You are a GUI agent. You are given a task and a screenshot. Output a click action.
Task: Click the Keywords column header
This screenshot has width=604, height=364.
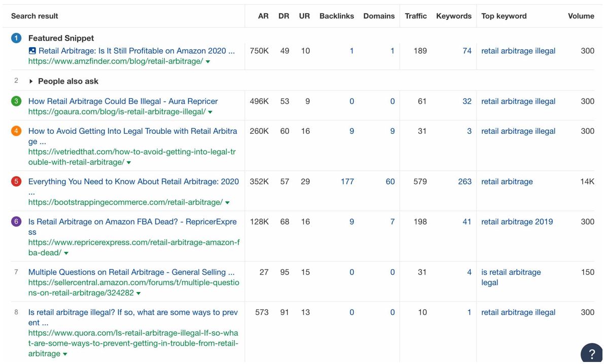[454, 16]
